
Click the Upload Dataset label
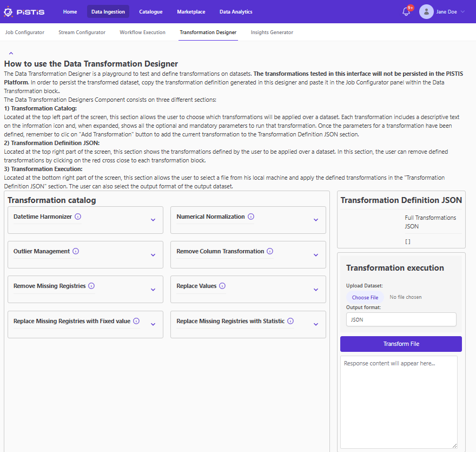click(x=364, y=286)
